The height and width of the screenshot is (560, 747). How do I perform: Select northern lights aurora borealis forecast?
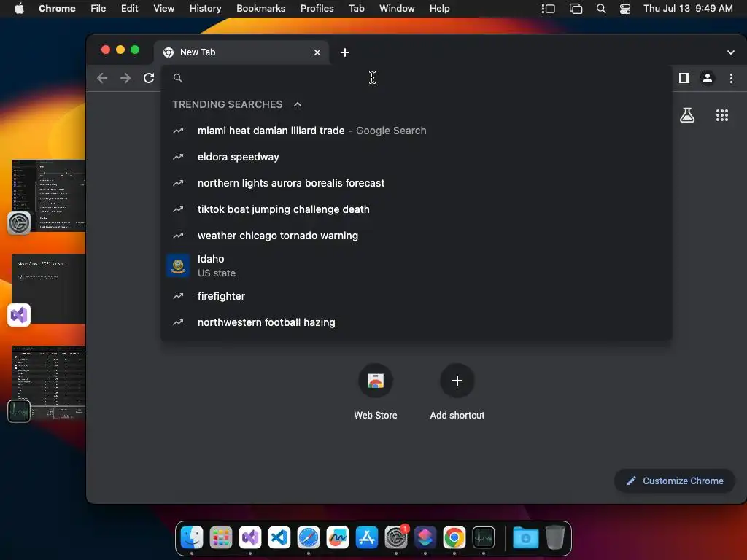pyautogui.click(x=417, y=183)
